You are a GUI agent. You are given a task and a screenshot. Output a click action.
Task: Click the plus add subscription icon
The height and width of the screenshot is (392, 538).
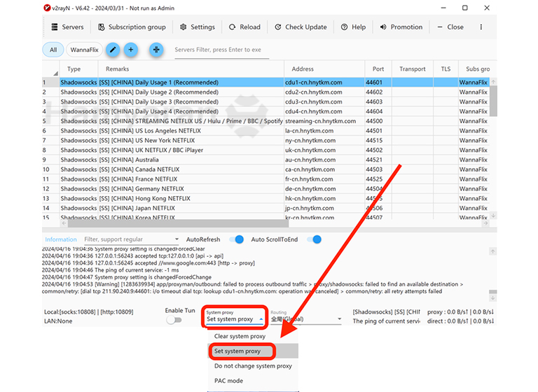[131, 50]
